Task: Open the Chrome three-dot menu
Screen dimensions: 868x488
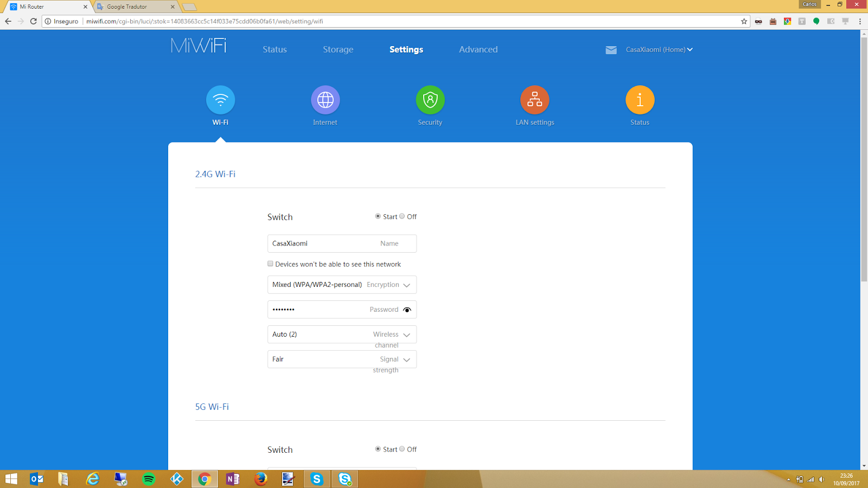Action: coord(860,21)
